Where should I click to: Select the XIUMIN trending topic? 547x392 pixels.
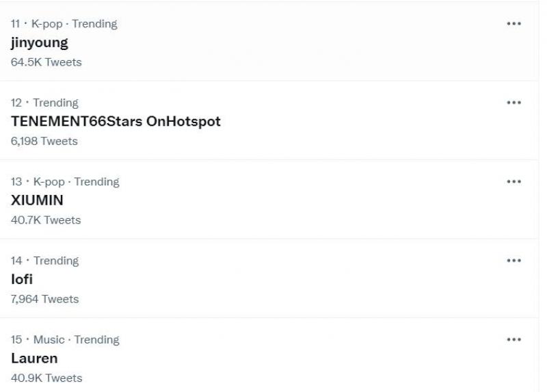pos(37,200)
